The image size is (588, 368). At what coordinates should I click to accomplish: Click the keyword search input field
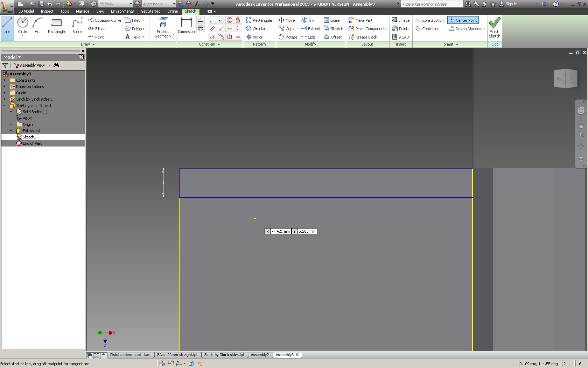(x=432, y=4)
